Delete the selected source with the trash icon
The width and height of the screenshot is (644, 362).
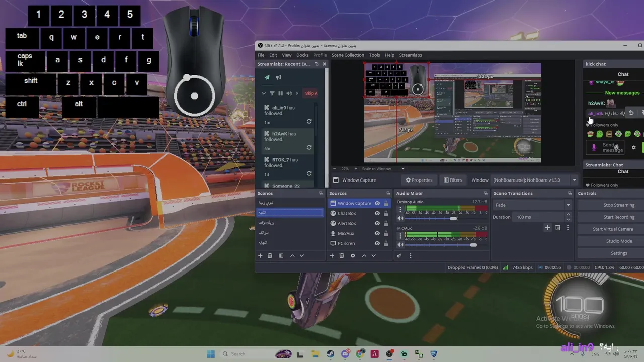pos(342,256)
